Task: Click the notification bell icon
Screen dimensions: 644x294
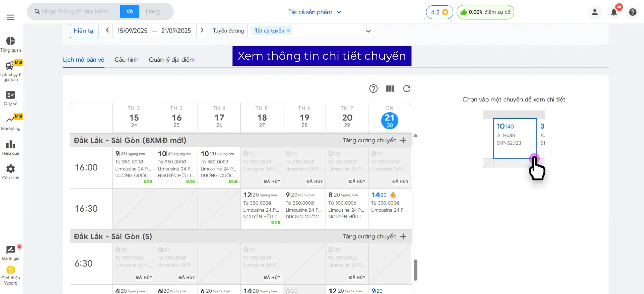Action: [614, 12]
